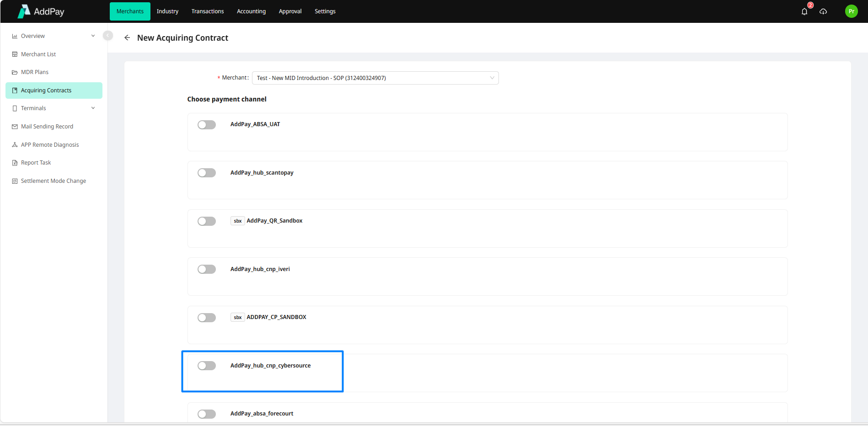Go to MDR Plans
868x426 pixels.
(54, 72)
